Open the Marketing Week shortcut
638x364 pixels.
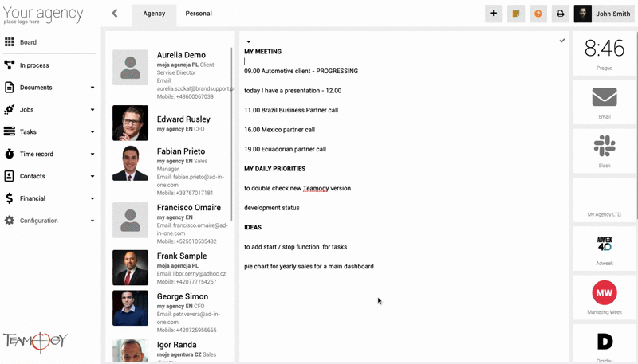[605, 293]
